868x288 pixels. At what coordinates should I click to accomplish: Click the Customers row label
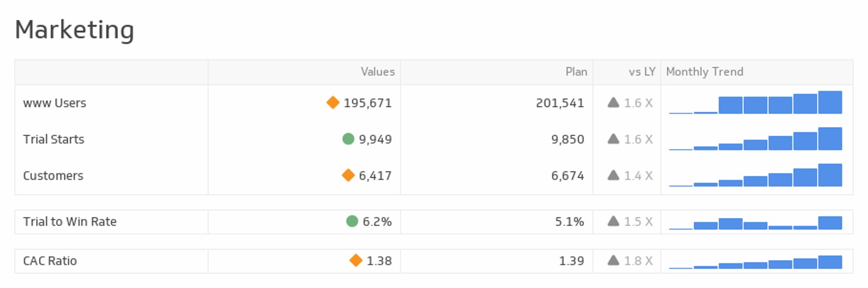coord(53,175)
